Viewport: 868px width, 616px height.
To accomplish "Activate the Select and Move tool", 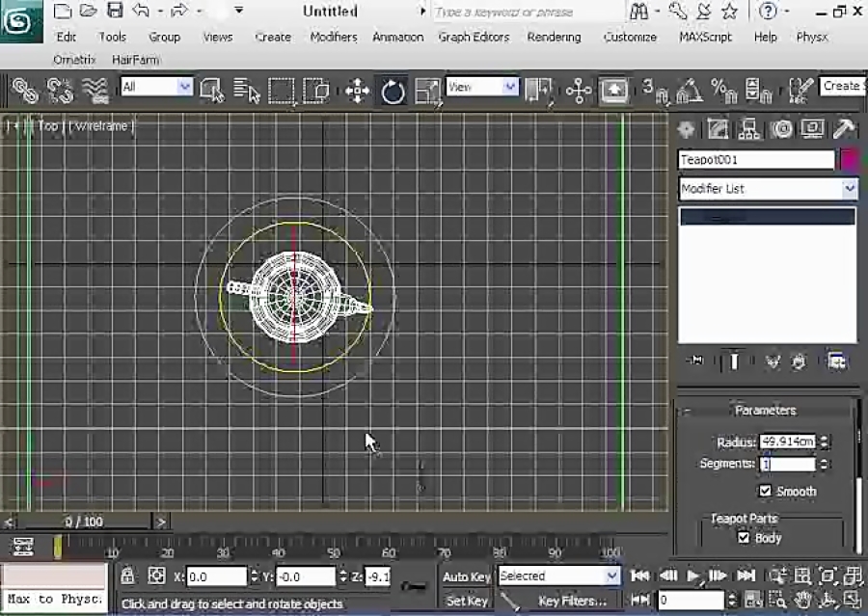I will click(x=357, y=91).
